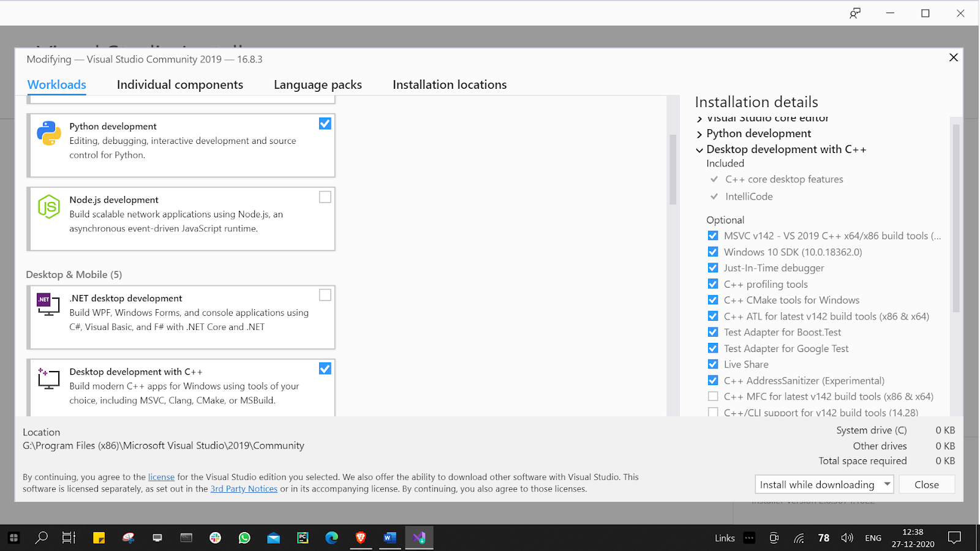Open Task View on the taskbar
980x551 pixels.
(x=69, y=538)
